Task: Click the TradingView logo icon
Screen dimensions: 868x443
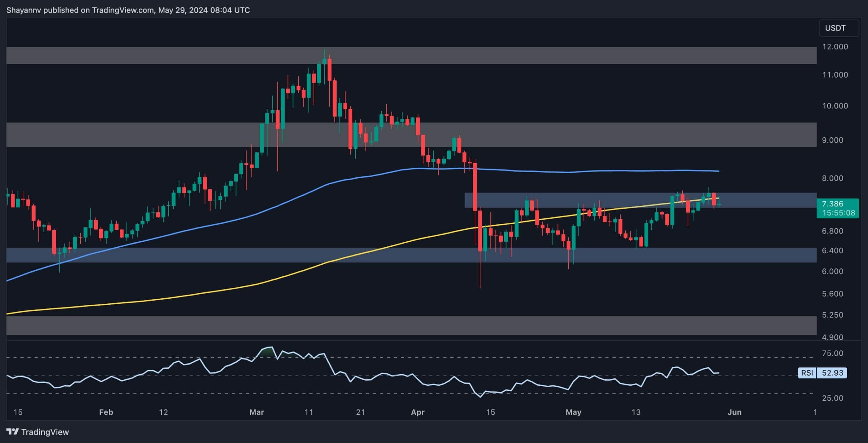Action: pyautogui.click(x=13, y=431)
